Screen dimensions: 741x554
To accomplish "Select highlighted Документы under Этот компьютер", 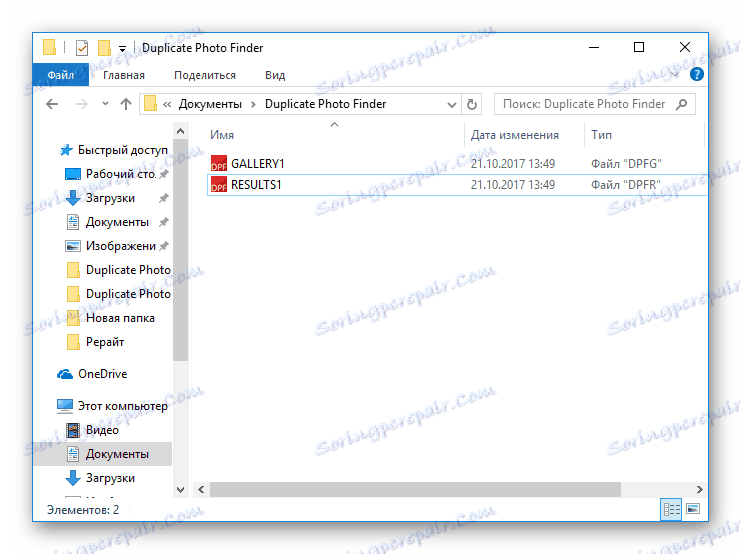I will pos(117,454).
